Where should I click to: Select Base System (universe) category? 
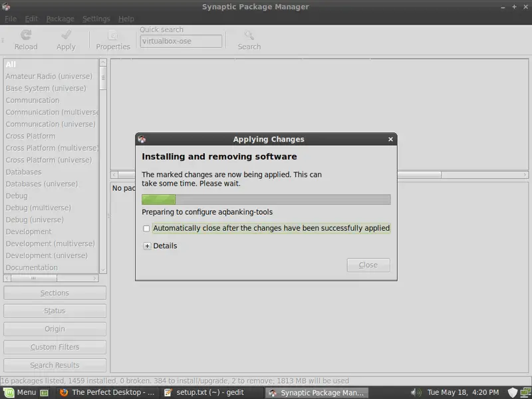[51, 88]
